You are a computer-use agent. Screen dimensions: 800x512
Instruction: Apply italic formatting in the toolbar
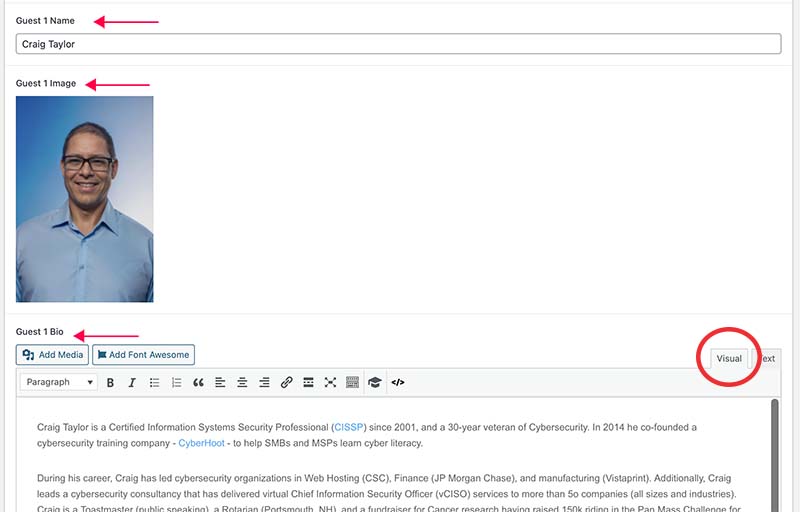[x=131, y=382]
